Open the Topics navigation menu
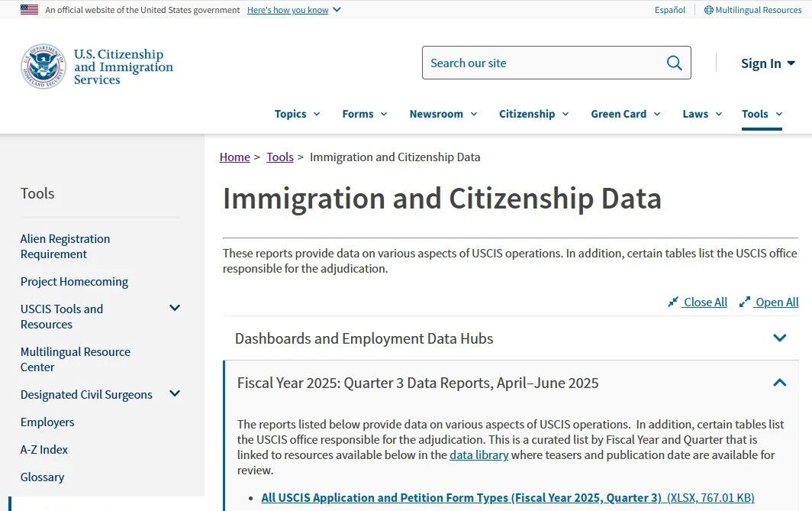812x511 pixels. [297, 114]
